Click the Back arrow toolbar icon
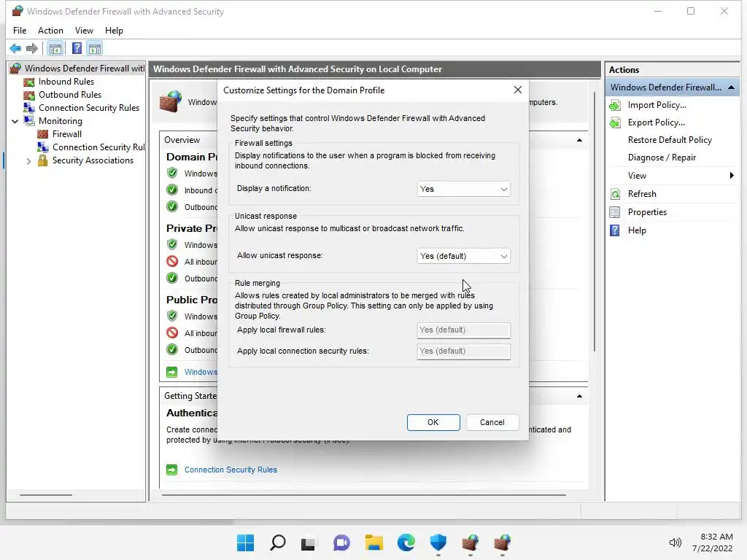The image size is (747, 560). click(x=15, y=48)
